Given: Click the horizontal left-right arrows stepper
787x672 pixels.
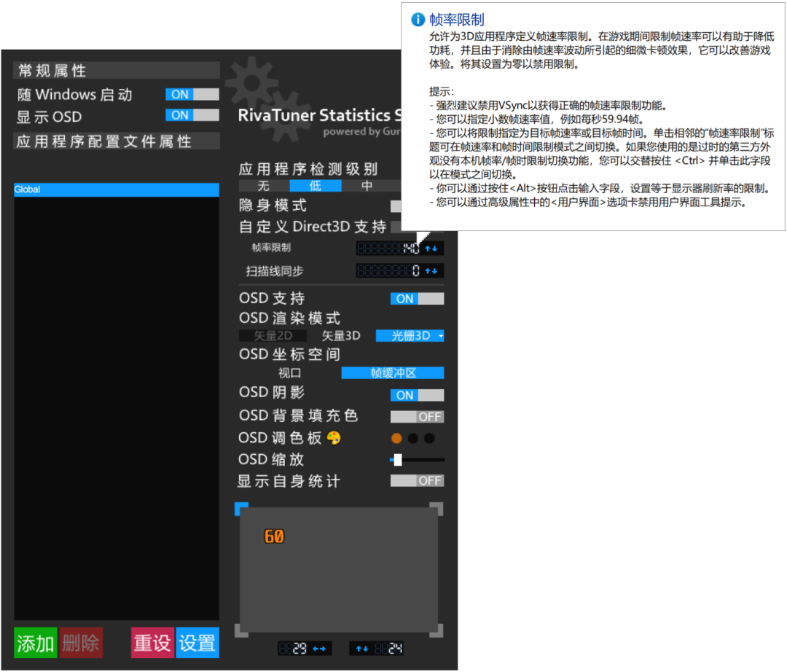Looking at the screenshot, I should (320, 649).
